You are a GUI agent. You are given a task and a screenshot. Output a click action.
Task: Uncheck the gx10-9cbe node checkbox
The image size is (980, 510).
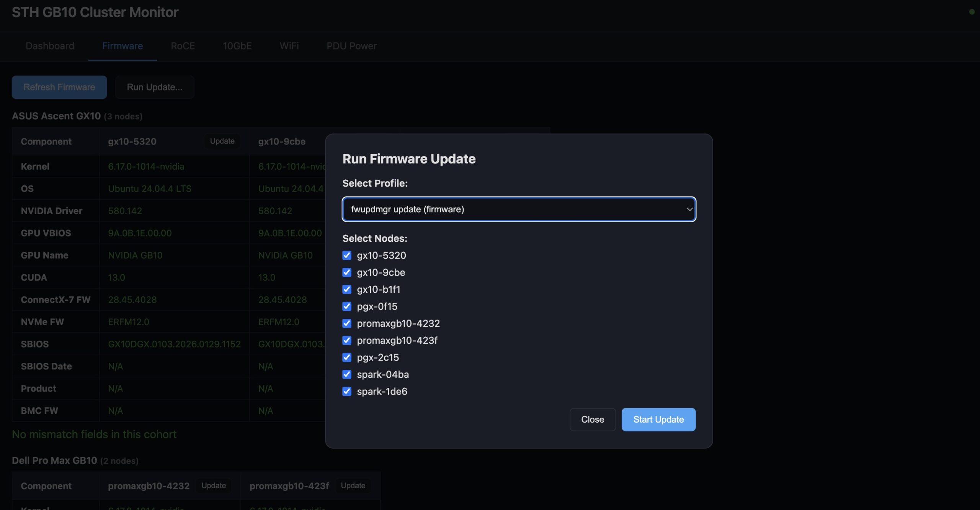(346, 272)
